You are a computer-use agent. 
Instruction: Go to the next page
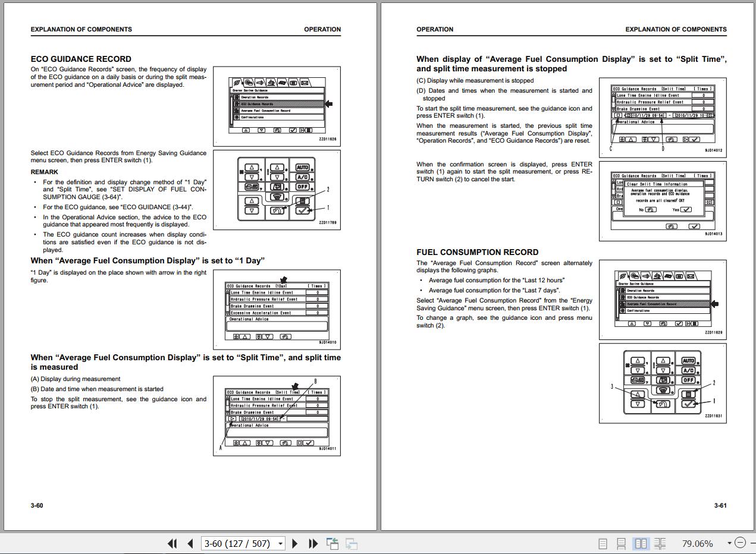(295, 543)
